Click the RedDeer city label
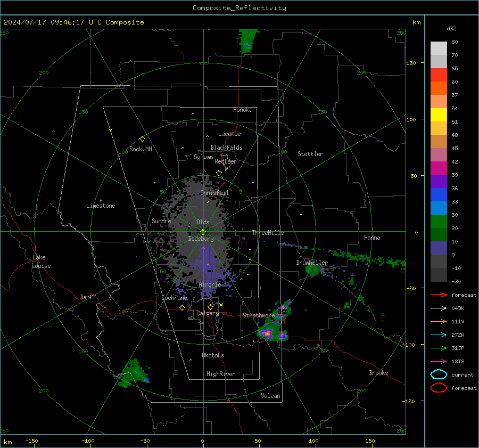 coord(226,161)
